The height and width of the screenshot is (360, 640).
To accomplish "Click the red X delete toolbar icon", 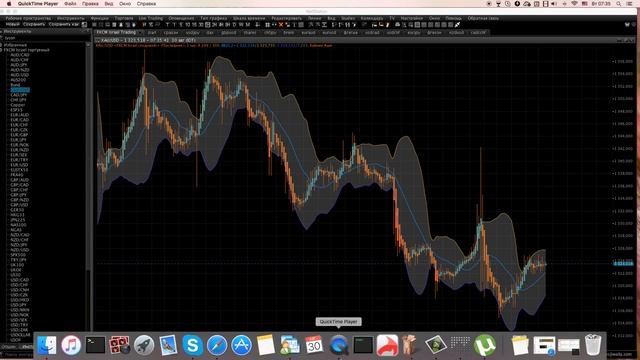I will (281, 25).
